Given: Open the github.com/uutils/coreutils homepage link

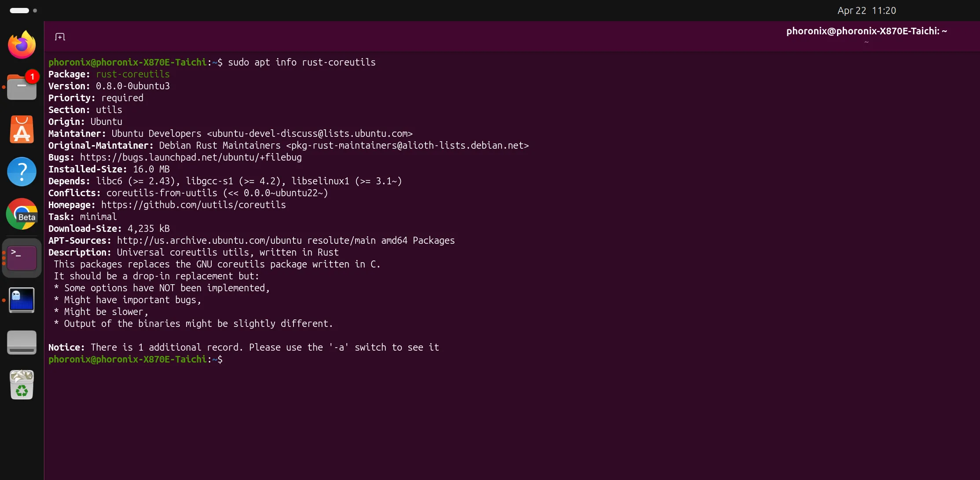Looking at the screenshot, I should coord(193,205).
